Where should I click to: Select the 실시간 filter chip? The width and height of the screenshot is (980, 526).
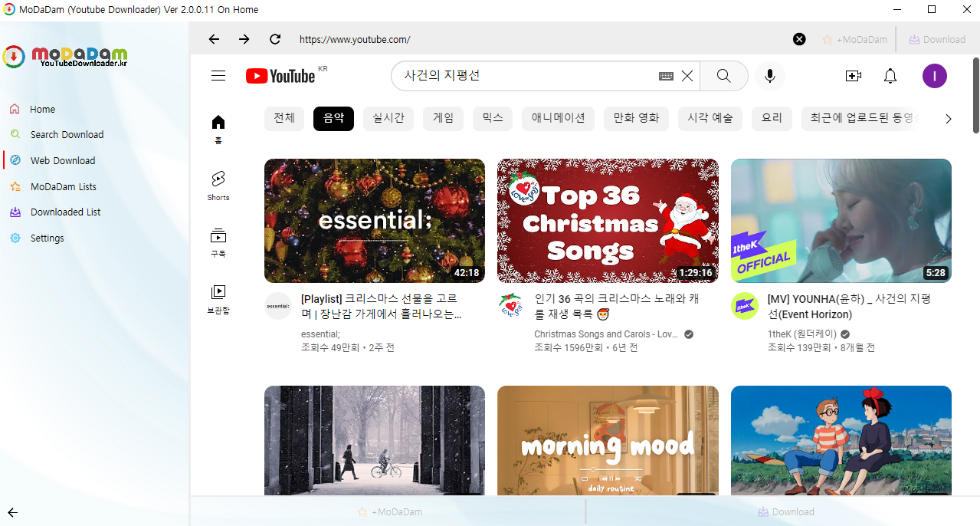point(388,119)
